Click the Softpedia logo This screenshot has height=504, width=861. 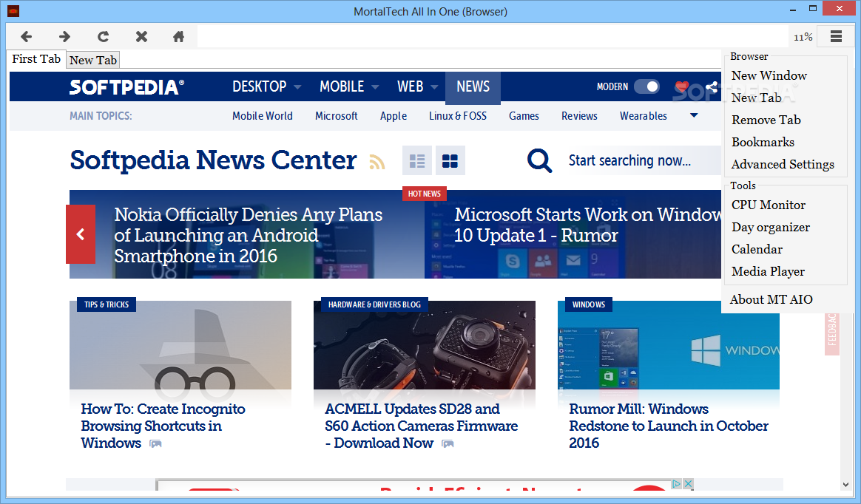[x=126, y=86]
